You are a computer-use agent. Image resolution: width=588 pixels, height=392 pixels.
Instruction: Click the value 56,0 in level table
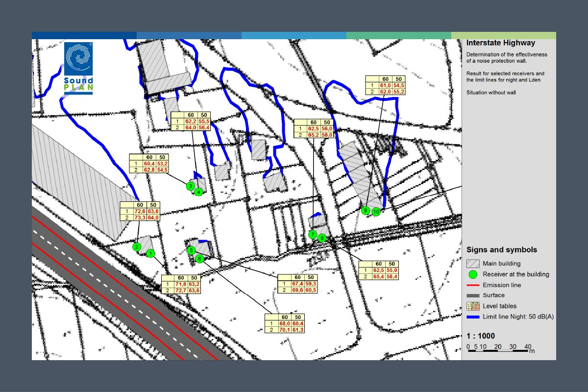pyautogui.click(x=327, y=128)
